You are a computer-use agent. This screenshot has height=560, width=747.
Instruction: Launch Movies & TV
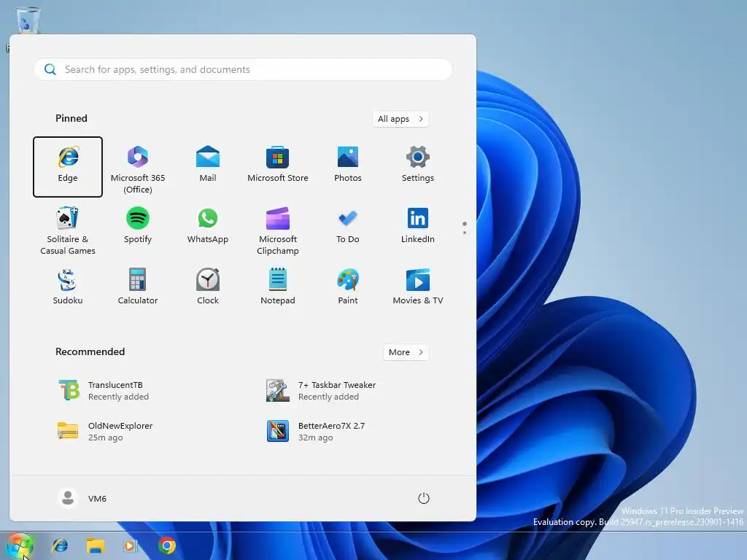(418, 287)
